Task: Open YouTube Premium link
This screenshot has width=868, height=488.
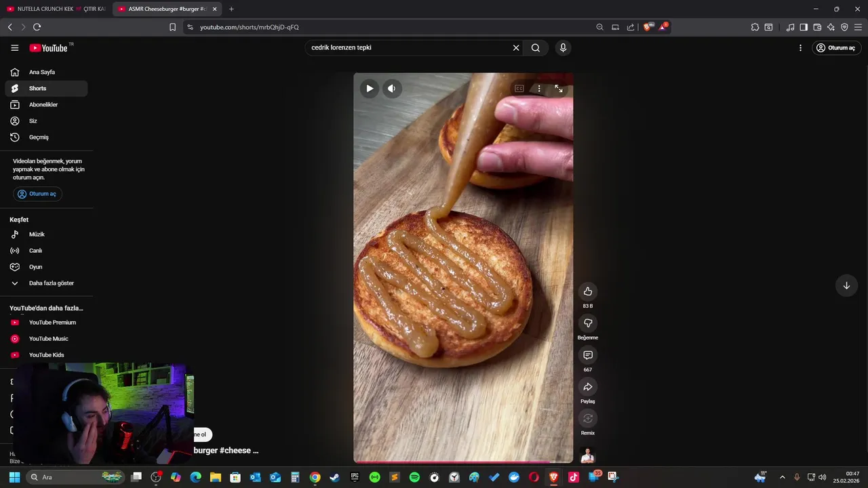Action: point(46,322)
